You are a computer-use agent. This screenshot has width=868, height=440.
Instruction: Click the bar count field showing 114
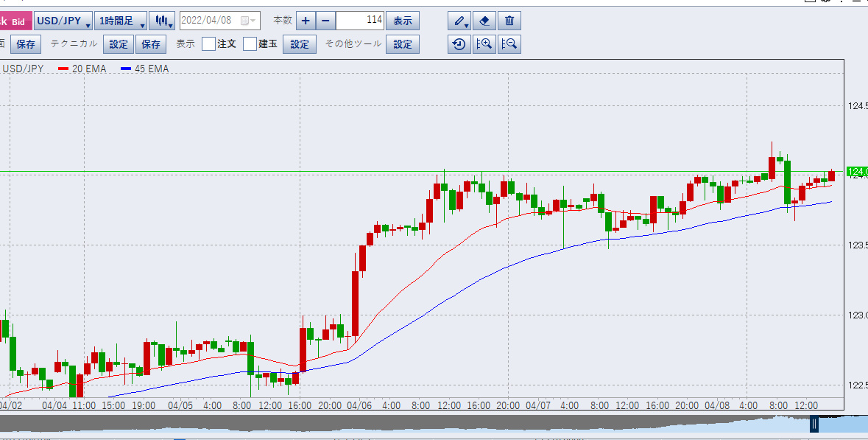point(361,21)
